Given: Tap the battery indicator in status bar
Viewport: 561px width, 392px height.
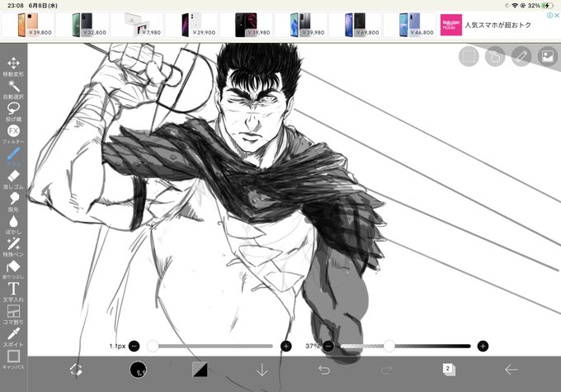Looking at the screenshot, I should (x=548, y=6).
